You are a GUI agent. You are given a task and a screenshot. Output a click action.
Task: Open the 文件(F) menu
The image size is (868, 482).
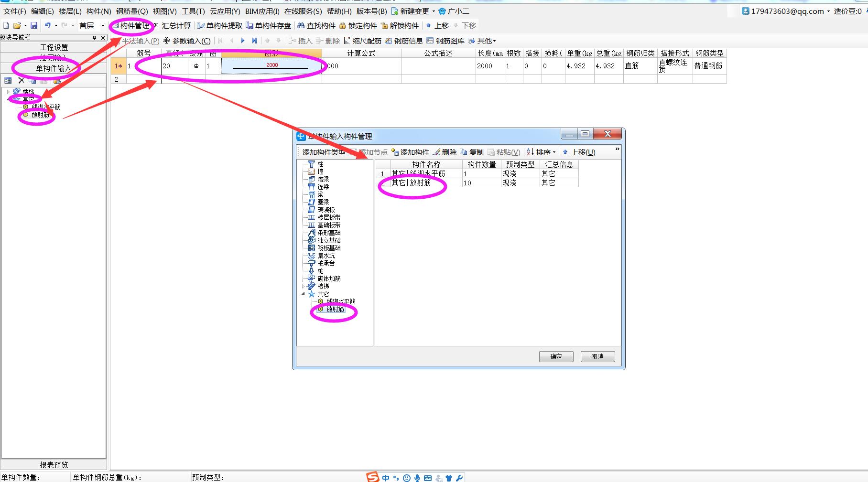[x=15, y=11]
